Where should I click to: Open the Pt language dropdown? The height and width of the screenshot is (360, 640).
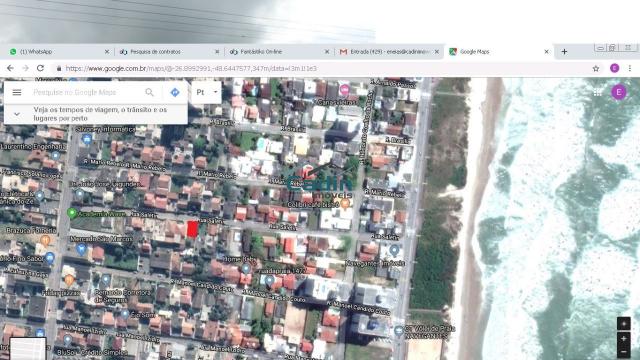[207, 92]
